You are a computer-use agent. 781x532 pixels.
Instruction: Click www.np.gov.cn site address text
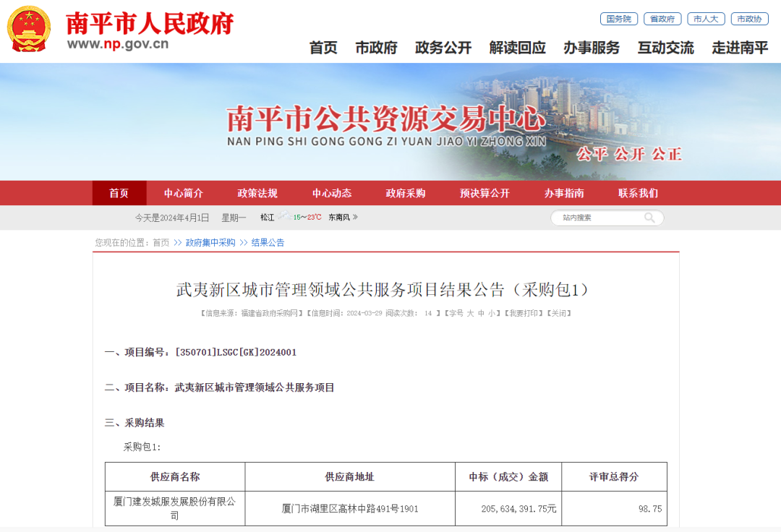pos(118,44)
